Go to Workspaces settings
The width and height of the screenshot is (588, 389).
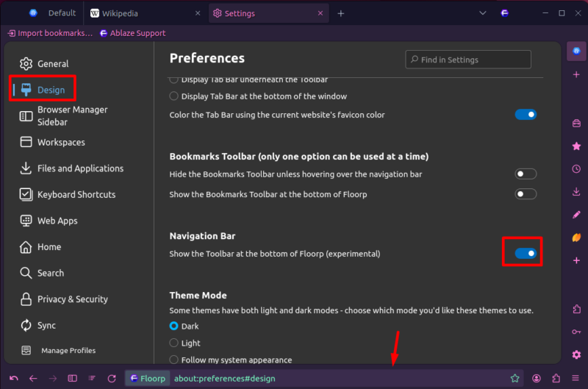(x=52, y=142)
